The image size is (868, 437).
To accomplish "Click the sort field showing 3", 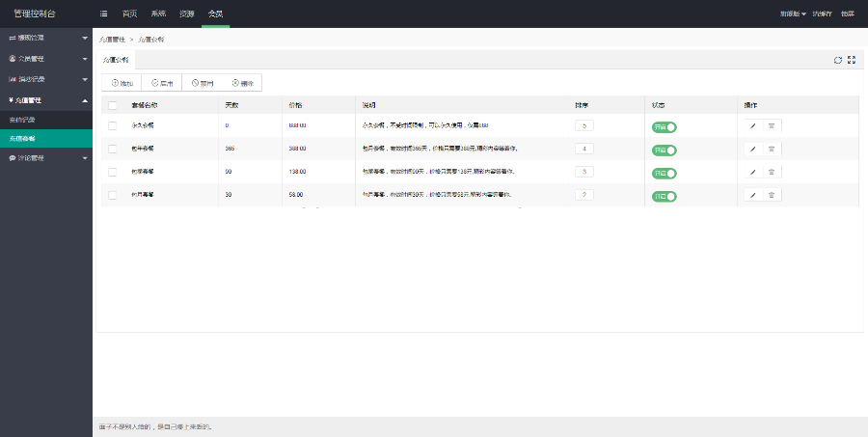I will [584, 172].
